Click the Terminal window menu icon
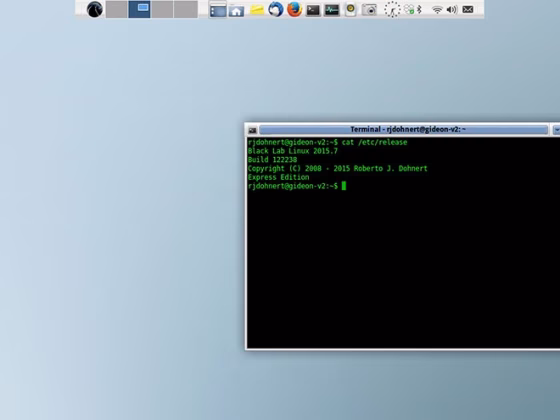This screenshot has width=560, height=420. (x=252, y=130)
